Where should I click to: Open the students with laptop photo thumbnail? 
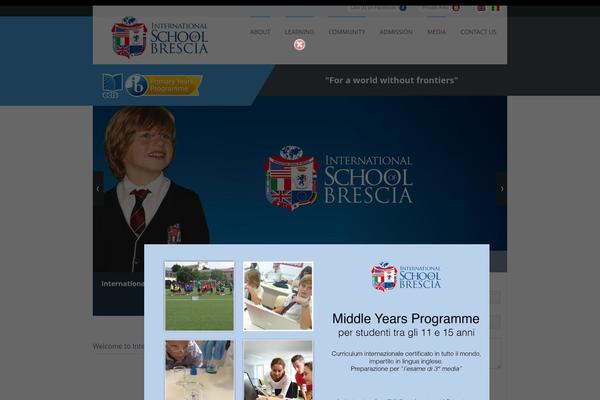(x=278, y=296)
